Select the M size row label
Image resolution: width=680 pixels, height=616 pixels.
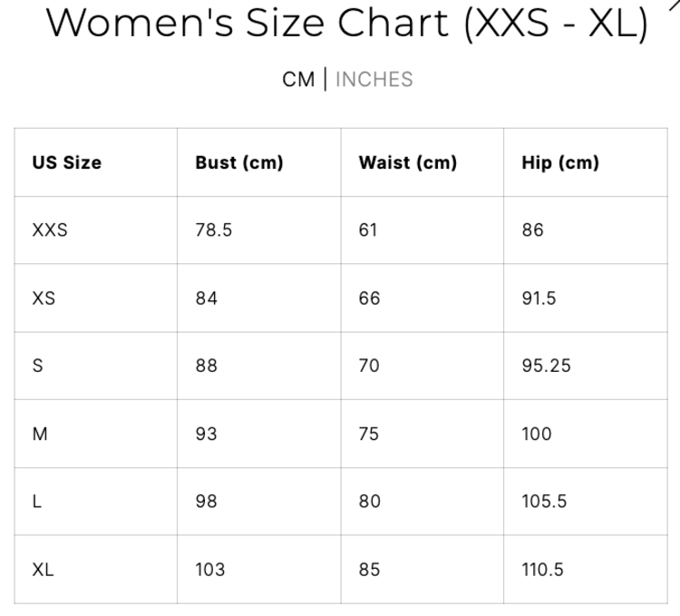40,435
